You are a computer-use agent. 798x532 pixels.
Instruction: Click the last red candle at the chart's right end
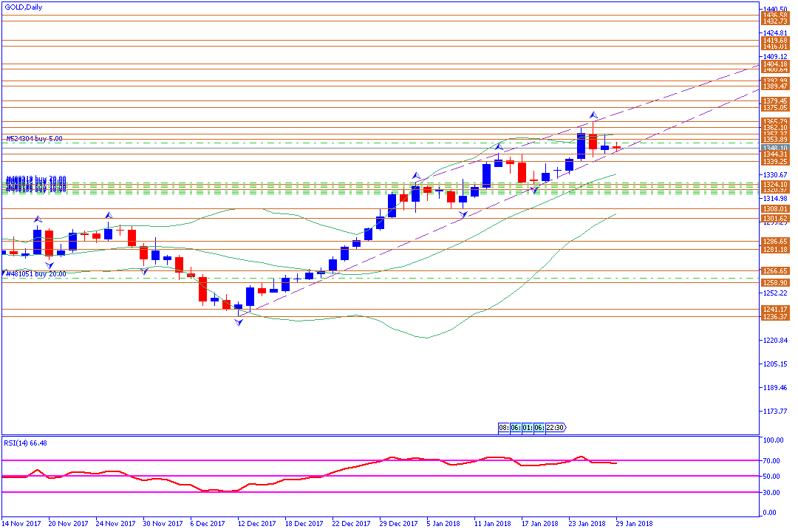[616, 148]
